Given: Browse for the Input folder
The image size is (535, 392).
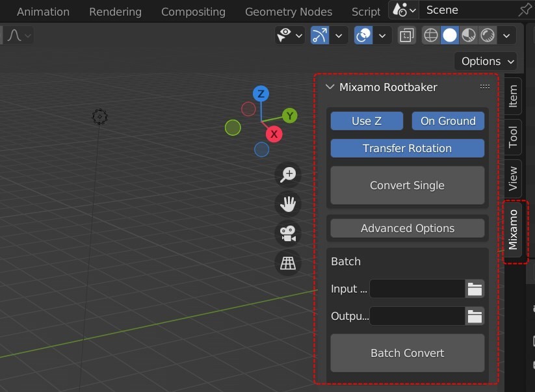Looking at the screenshot, I should [475, 289].
